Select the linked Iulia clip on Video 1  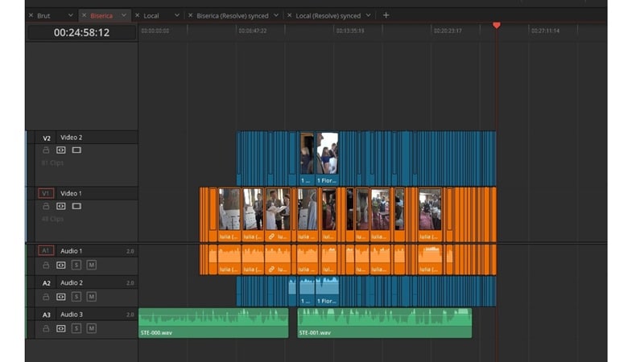(278, 214)
